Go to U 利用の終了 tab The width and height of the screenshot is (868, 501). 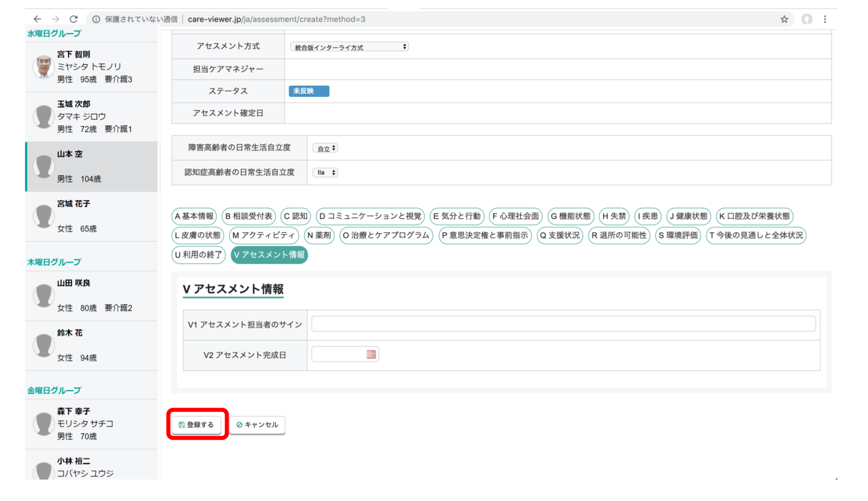tap(198, 255)
